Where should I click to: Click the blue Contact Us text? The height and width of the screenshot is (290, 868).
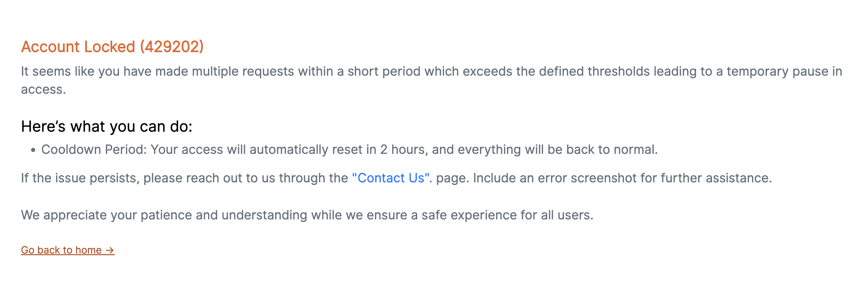coord(391,178)
